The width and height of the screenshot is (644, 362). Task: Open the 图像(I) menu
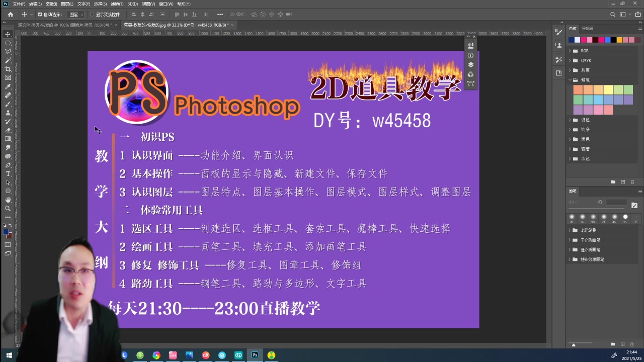[x=51, y=4]
